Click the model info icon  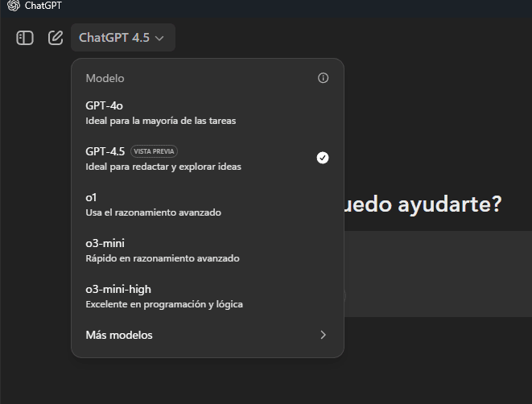tap(323, 78)
